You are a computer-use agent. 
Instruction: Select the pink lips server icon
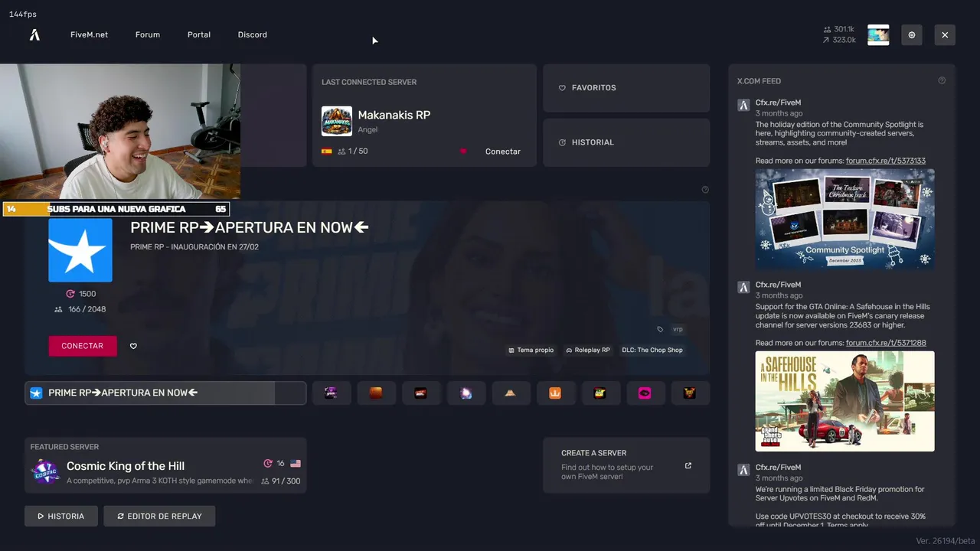[x=645, y=393]
